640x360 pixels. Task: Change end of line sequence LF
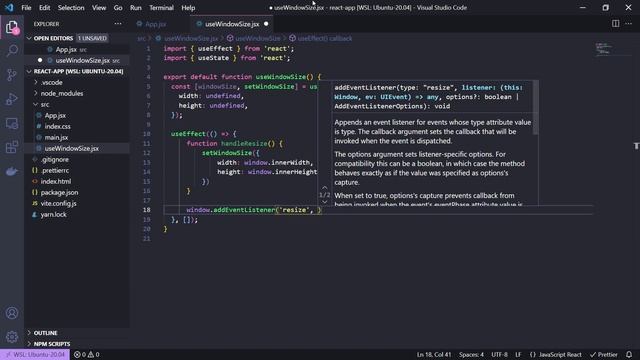pos(518,354)
